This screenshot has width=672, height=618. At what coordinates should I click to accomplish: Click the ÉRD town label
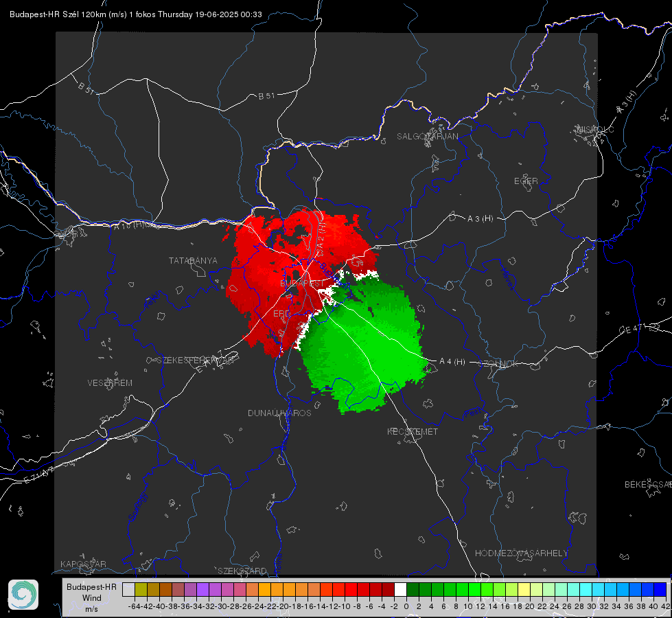(281, 314)
